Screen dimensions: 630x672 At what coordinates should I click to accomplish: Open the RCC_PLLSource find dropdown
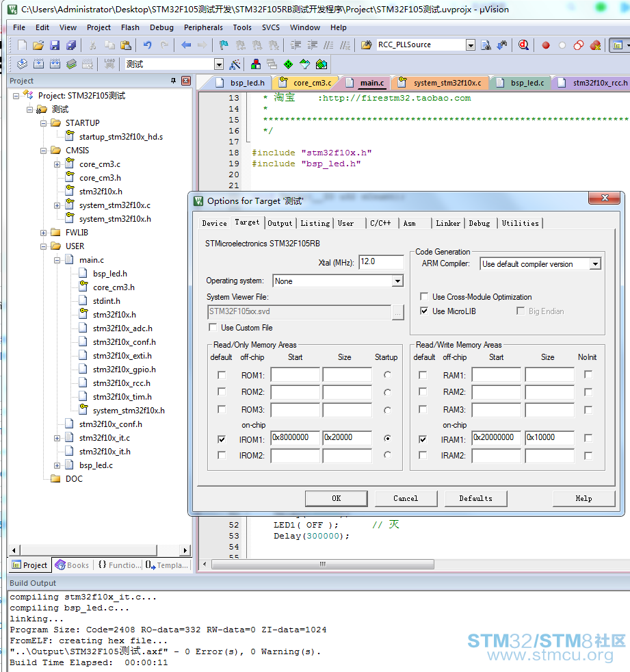pos(470,45)
